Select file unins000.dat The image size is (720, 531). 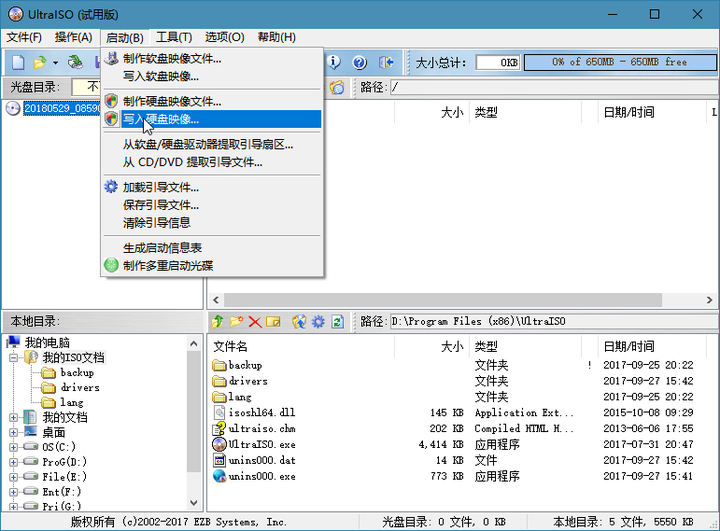[x=262, y=460]
